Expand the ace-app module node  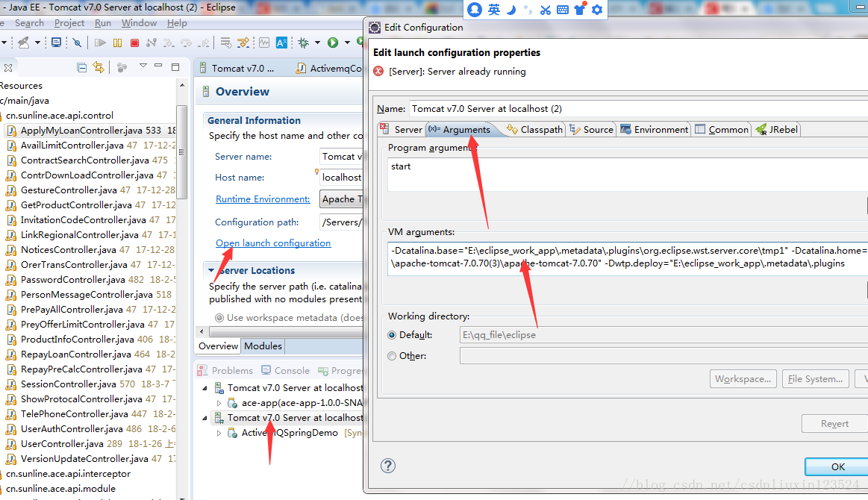click(219, 403)
